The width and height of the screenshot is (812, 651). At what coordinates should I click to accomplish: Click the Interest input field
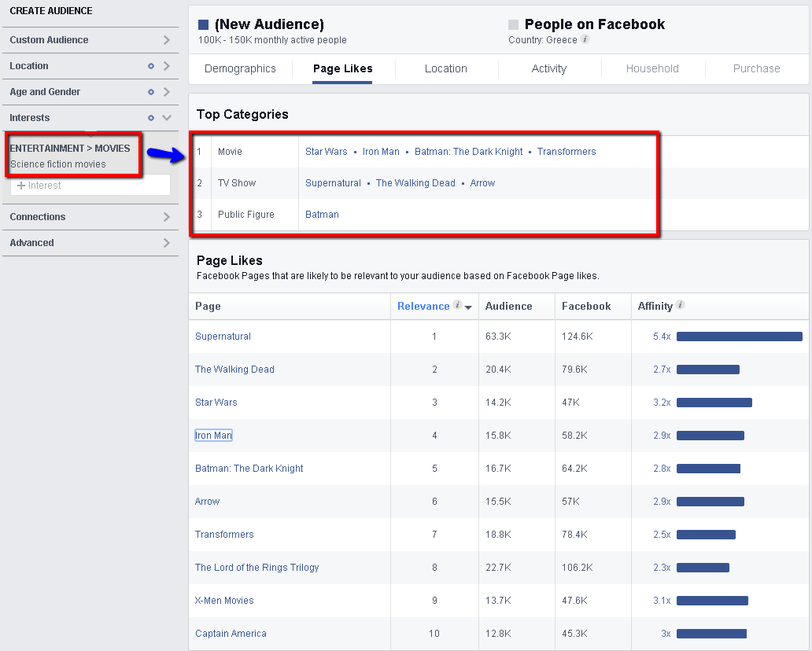click(x=90, y=186)
